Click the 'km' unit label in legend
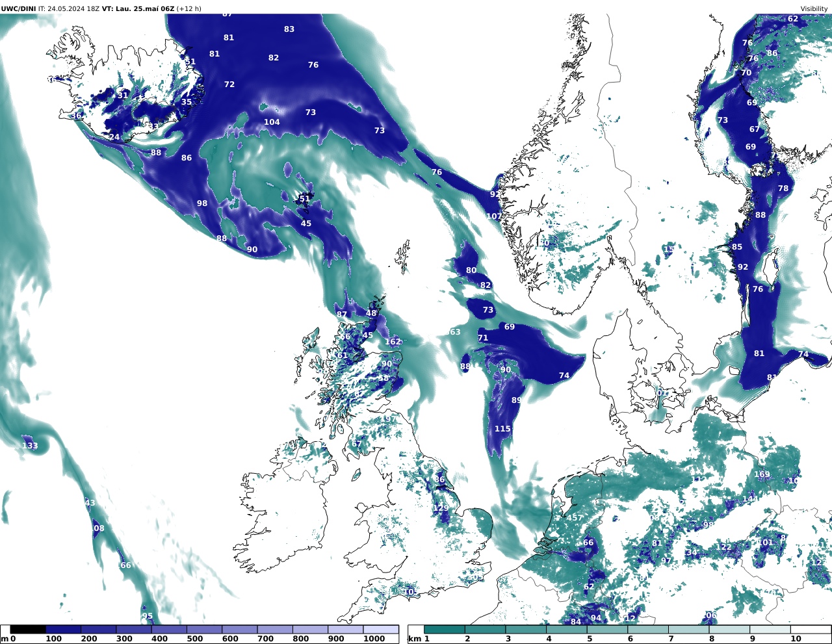 click(x=415, y=639)
